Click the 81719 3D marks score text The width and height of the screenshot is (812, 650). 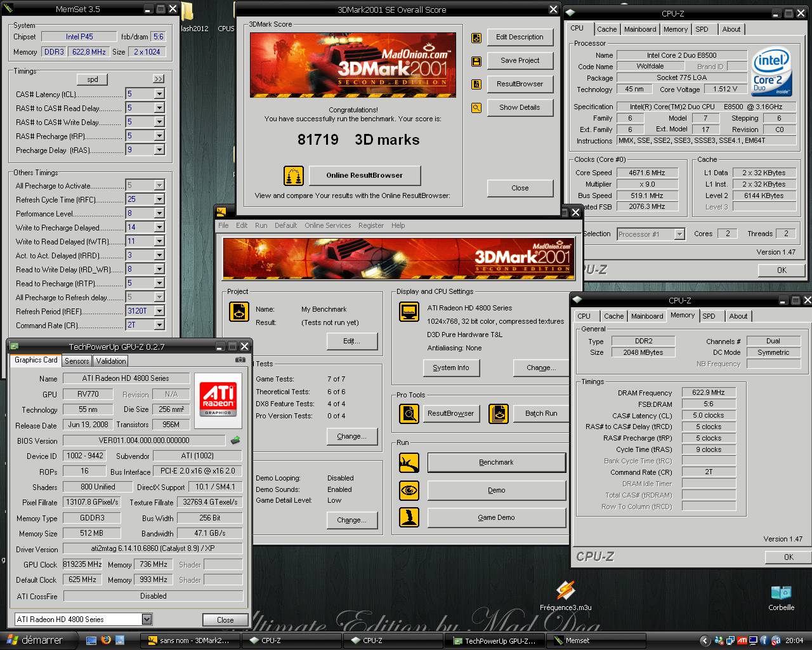(358, 140)
